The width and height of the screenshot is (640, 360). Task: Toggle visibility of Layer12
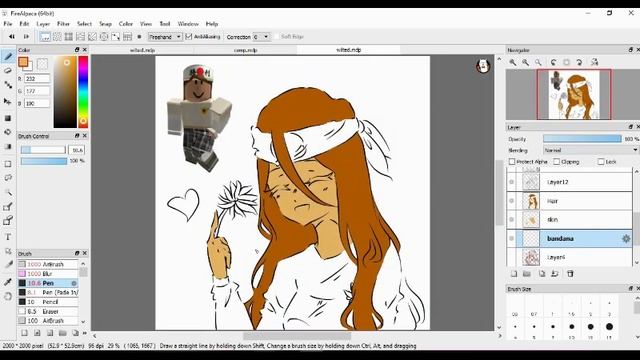click(511, 182)
